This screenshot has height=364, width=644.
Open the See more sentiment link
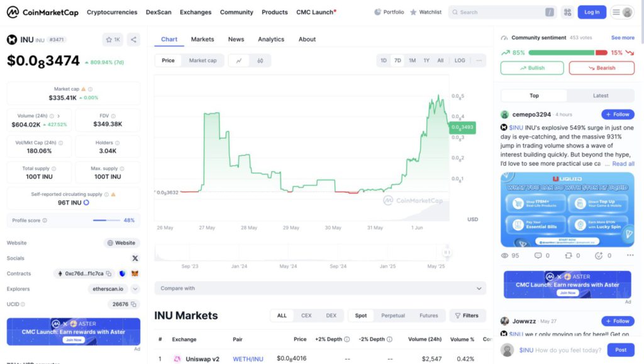click(623, 37)
